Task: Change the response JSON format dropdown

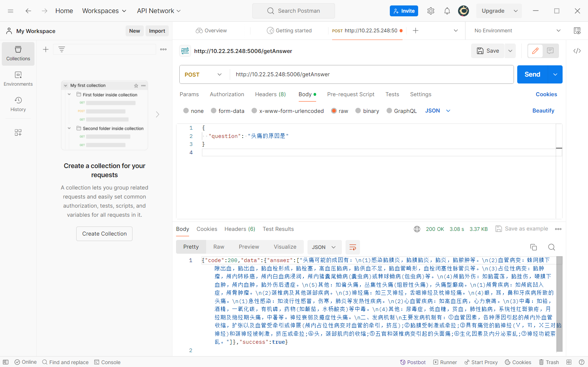Action: tap(324, 247)
